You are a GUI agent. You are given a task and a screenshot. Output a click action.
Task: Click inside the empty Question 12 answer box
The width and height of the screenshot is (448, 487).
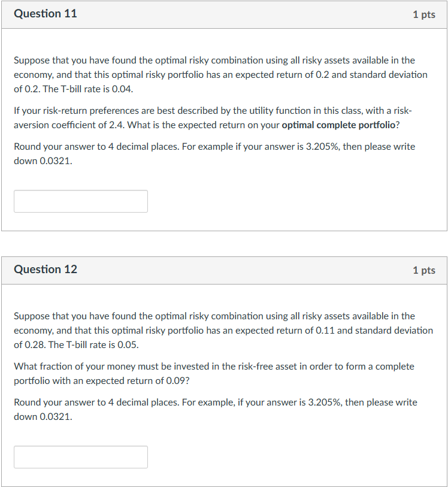pyautogui.click(x=80, y=456)
